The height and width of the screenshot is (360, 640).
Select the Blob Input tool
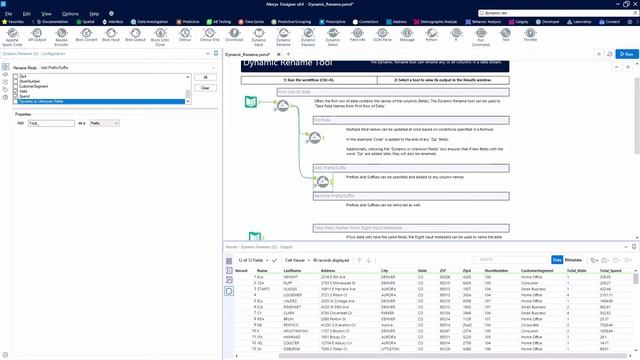(111, 35)
